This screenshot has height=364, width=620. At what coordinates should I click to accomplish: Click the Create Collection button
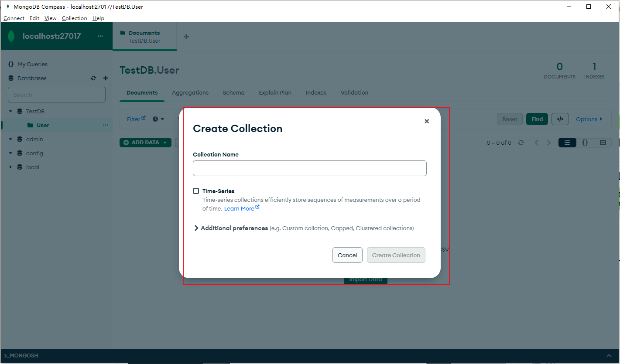click(396, 255)
